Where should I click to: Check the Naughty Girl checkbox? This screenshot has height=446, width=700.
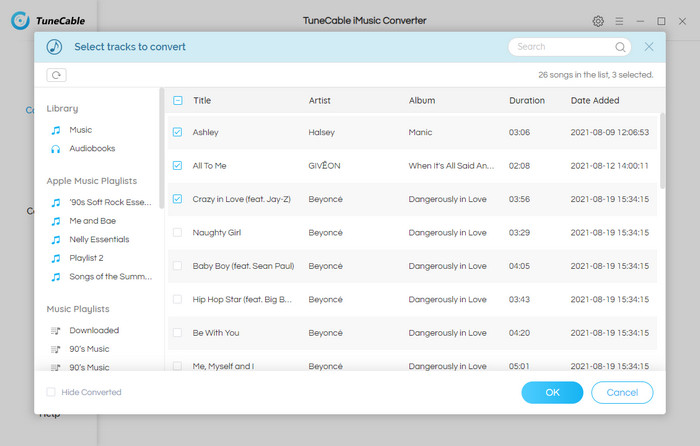point(177,233)
